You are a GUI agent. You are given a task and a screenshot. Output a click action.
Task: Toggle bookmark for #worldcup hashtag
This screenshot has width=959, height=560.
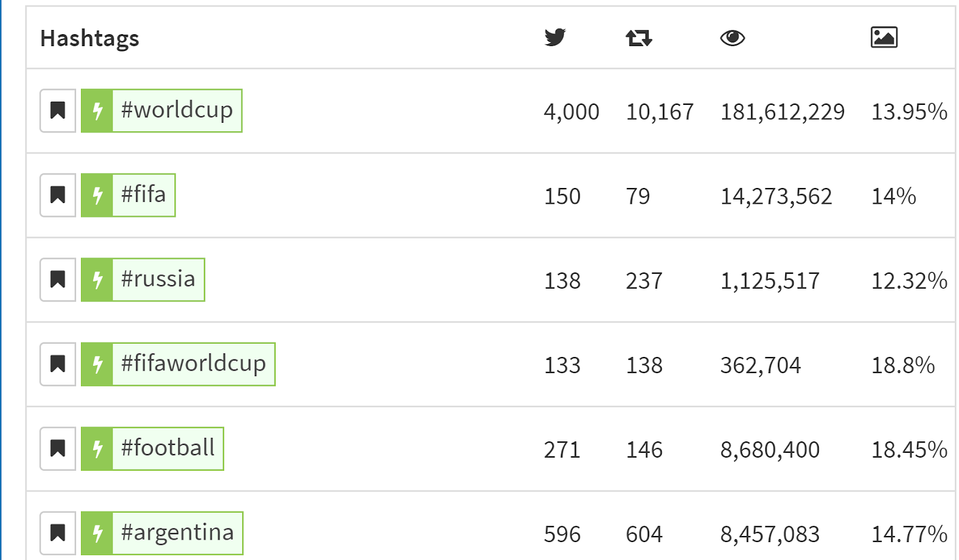pyautogui.click(x=58, y=111)
